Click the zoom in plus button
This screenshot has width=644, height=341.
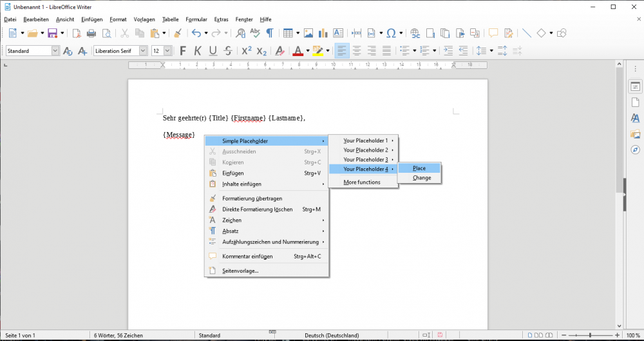pos(618,335)
